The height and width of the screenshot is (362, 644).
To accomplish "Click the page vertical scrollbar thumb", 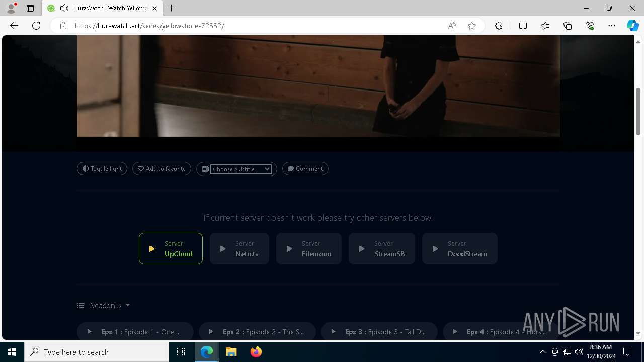I will (x=638, y=111).
